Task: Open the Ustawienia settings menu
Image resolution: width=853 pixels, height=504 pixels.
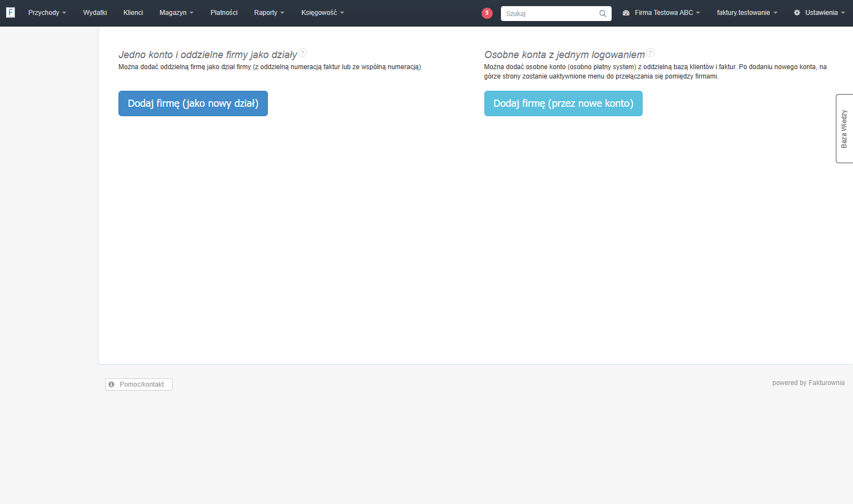Action: click(x=819, y=13)
